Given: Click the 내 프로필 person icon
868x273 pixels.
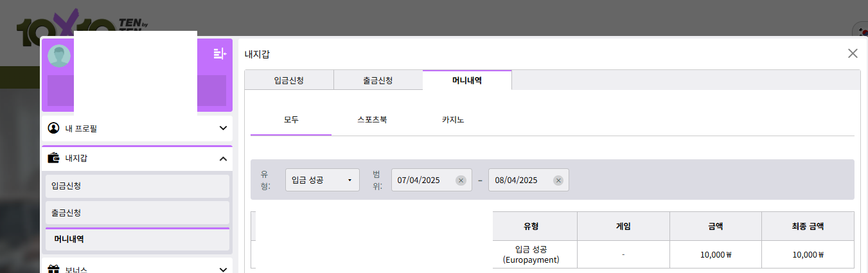Looking at the screenshot, I should pos(54,128).
